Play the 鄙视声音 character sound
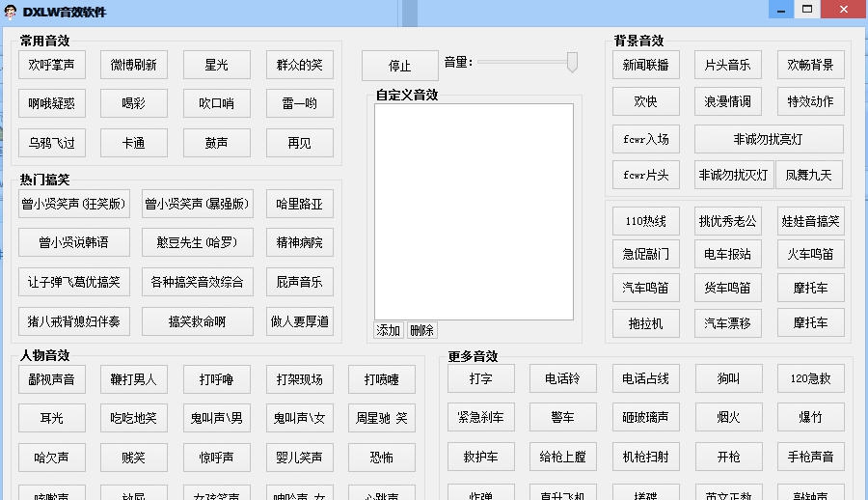This screenshot has height=500, width=868. [x=51, y=379]
